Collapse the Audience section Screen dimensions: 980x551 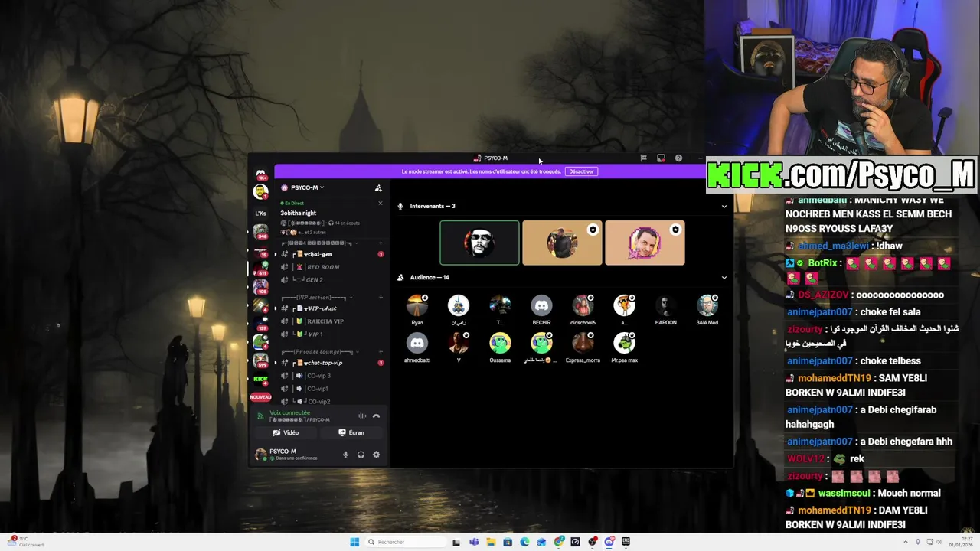click(x=724, y=278)
